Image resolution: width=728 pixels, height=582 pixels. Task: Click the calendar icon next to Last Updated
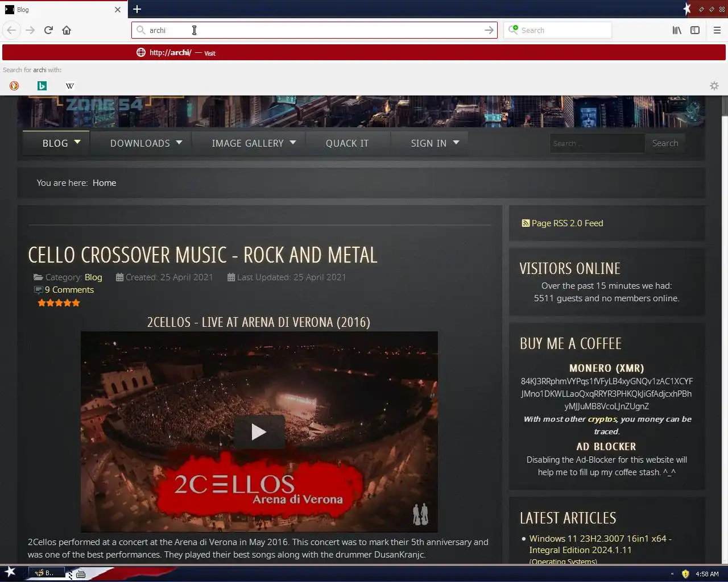click(x=231, y=277)
